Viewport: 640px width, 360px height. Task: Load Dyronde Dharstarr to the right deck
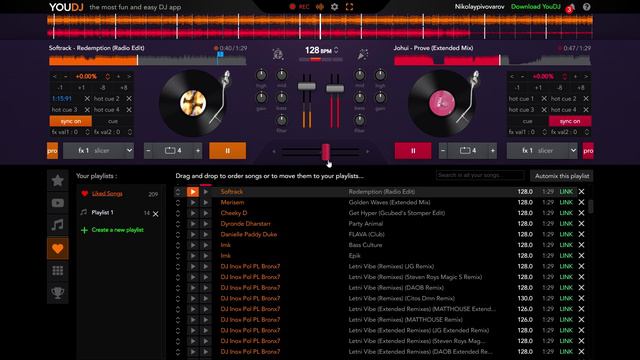coord(205,224)
